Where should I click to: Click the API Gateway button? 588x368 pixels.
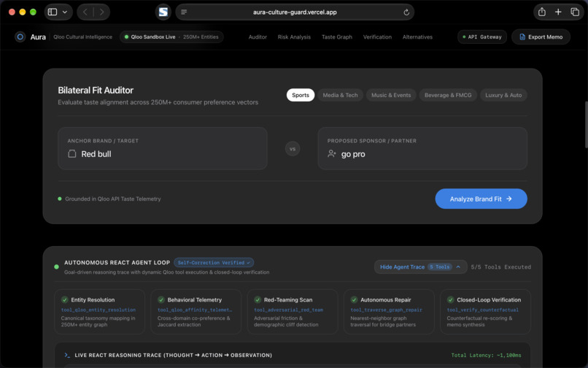coord(482,37)
